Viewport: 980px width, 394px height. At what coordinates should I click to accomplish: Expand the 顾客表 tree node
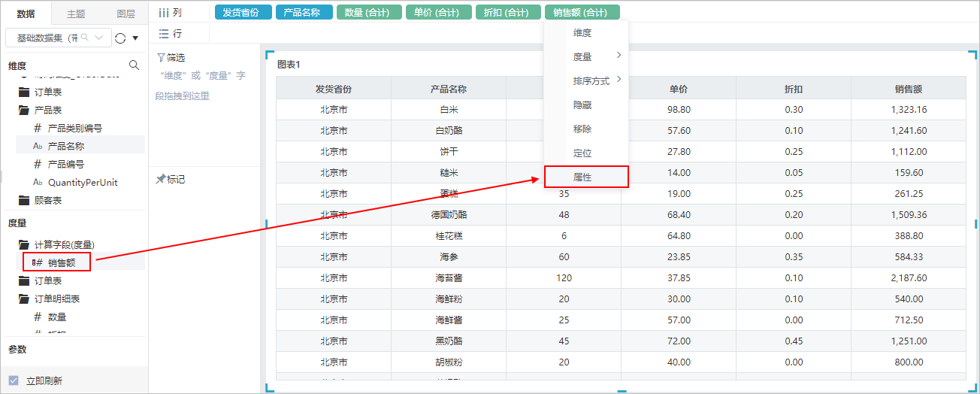point(24,201)
